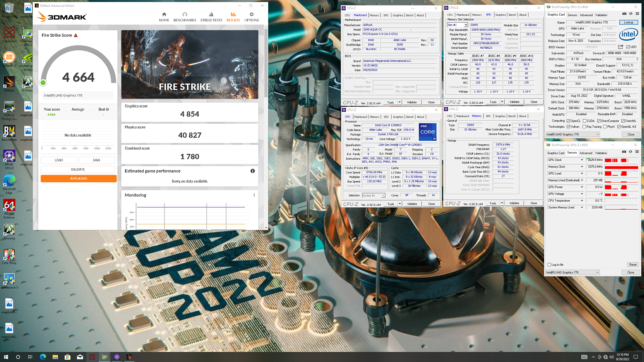Image resolution: width=644 pixels, height=362 pixels.
Task: Open Stress Tests in 3DMark
Action: 211,17
